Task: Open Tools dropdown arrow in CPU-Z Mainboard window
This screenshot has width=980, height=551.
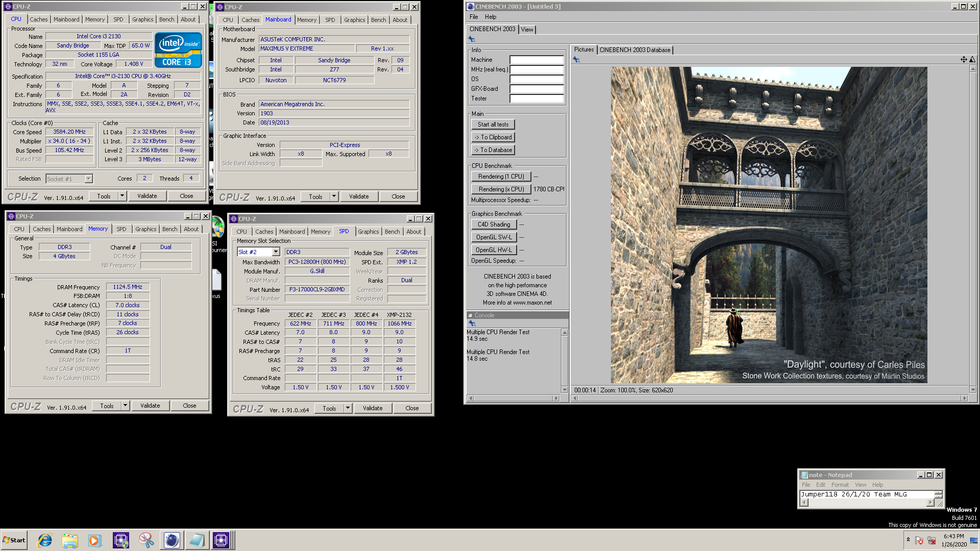Action: coord(334,196)
